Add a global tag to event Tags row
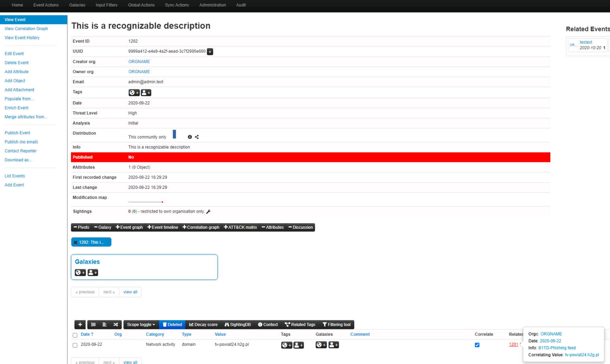The height and width of the screenshot is (364, 610). tap(134, 92)
